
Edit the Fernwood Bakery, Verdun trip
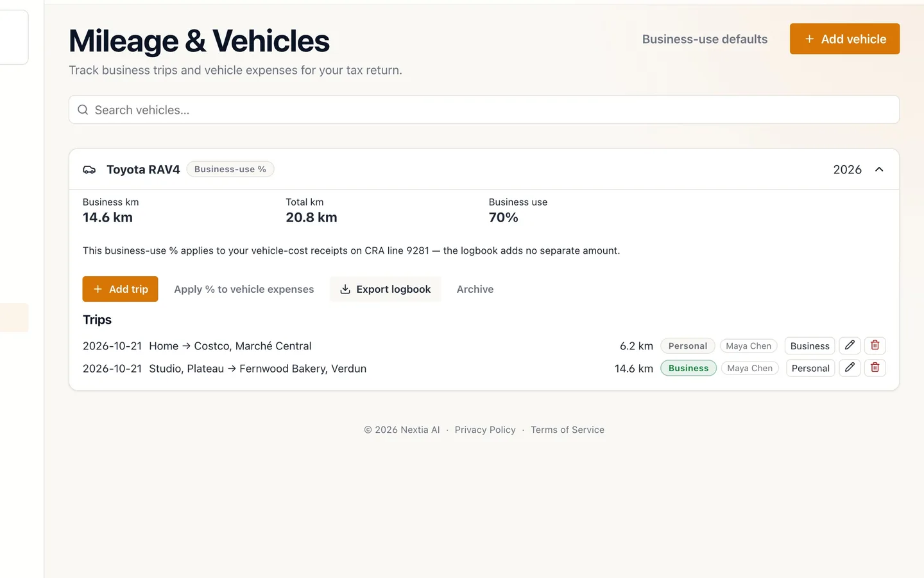pyautogui.click(x=850, y=368)
